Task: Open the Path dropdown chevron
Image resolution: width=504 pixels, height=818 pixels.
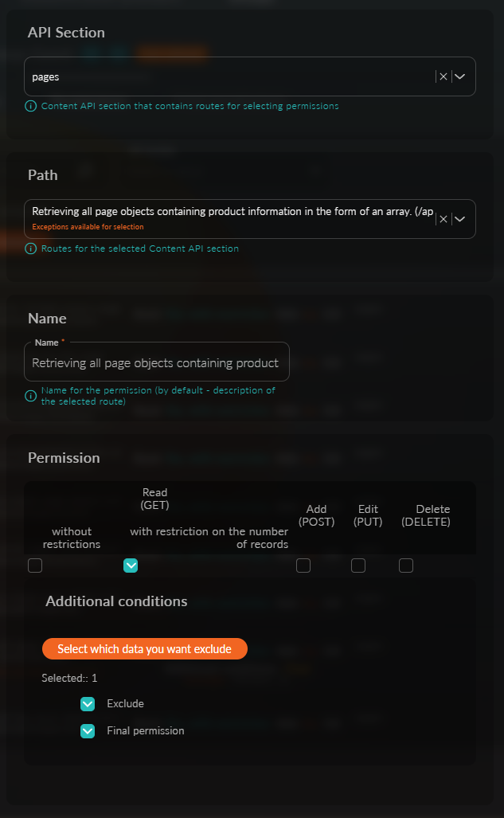Action: point(459,219)
